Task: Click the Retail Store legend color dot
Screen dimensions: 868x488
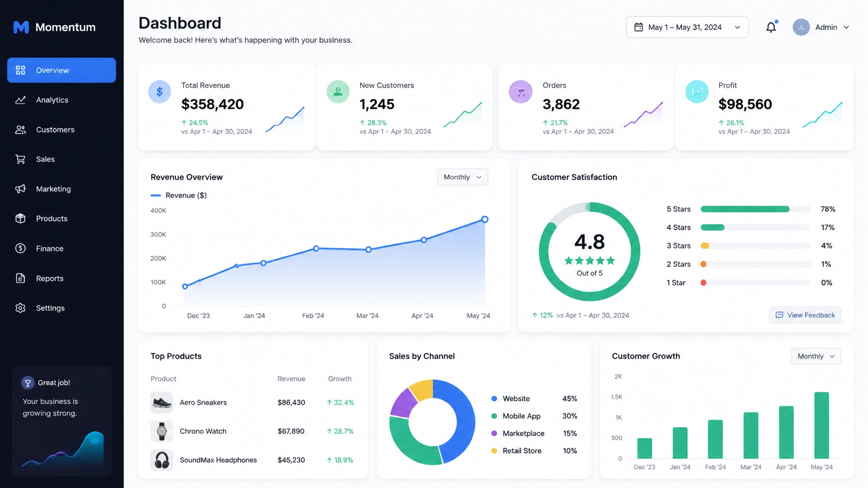Action: coord(494,451)
